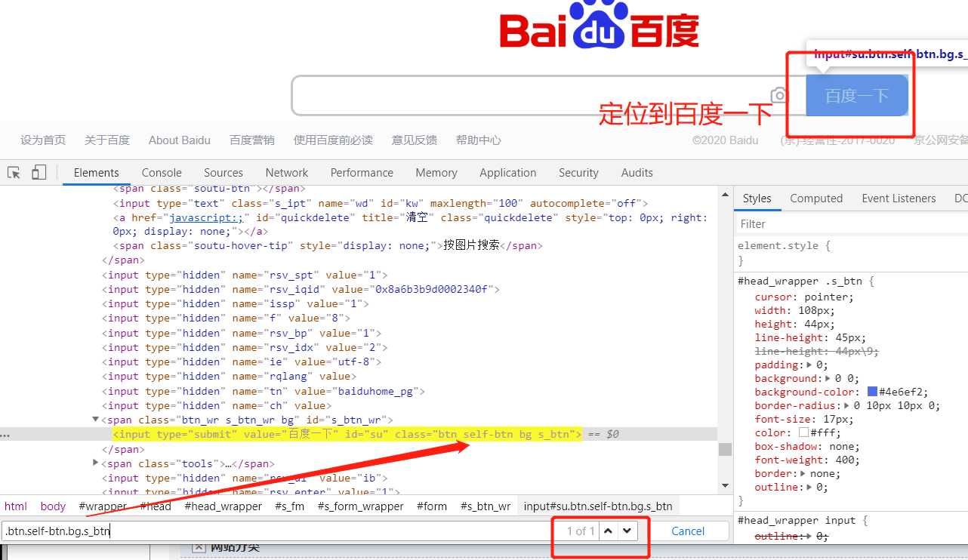This screenshot has height=560, width=968.
Task: Open the 使用百度前必读 link
Action: [x=333, y=140]
